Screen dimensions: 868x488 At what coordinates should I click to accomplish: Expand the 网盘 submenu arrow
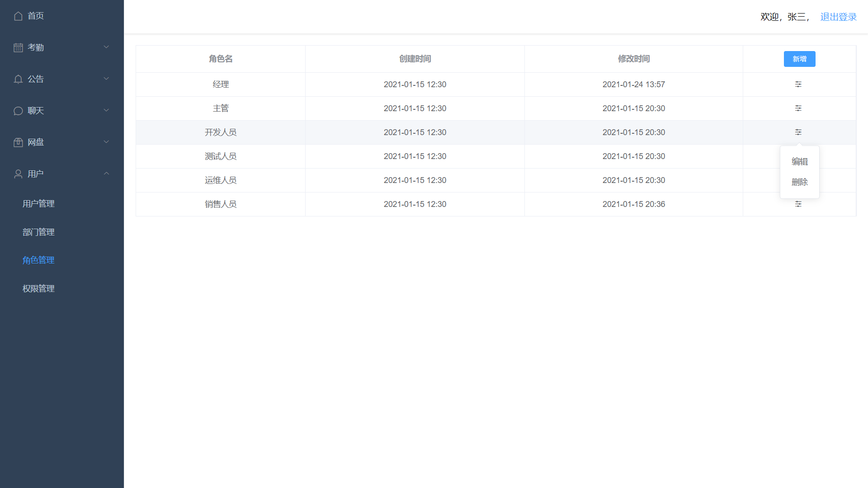pyautogui.click(x=106, y=142)
